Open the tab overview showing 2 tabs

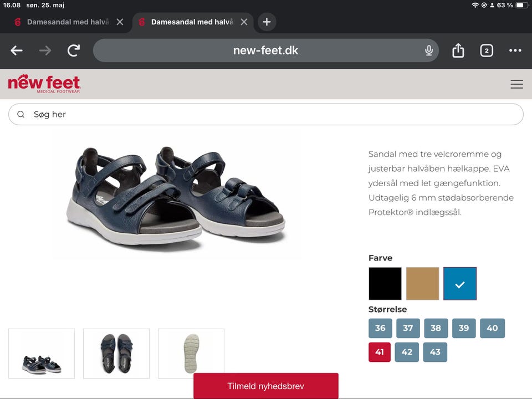click(487, 50)
